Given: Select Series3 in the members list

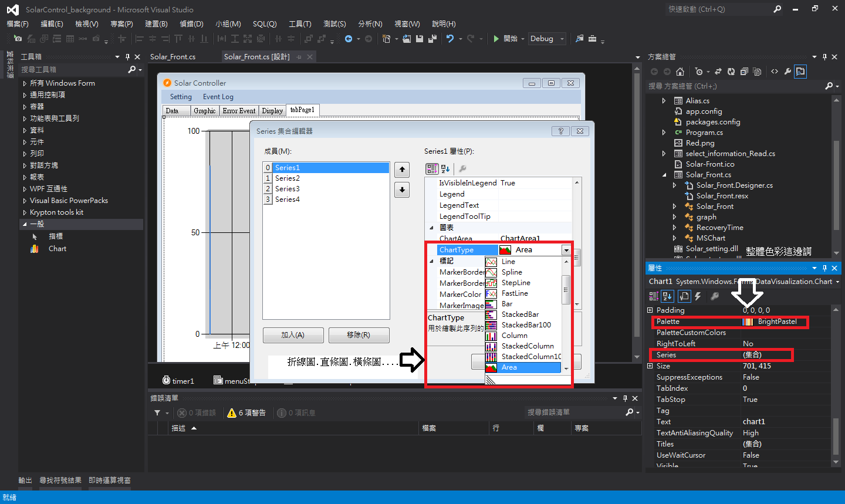Looking at the screenshot, I should (326, 189).
